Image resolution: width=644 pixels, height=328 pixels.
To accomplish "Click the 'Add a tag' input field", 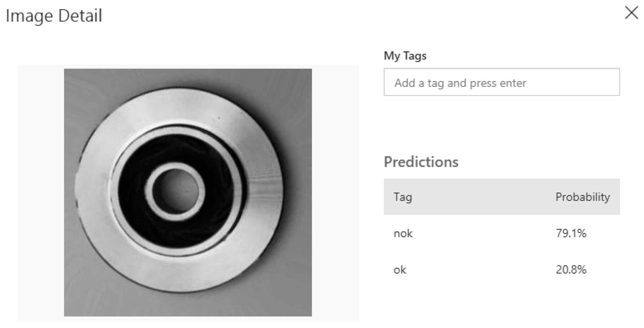I will pyautogui.click(x=501, y=82).
